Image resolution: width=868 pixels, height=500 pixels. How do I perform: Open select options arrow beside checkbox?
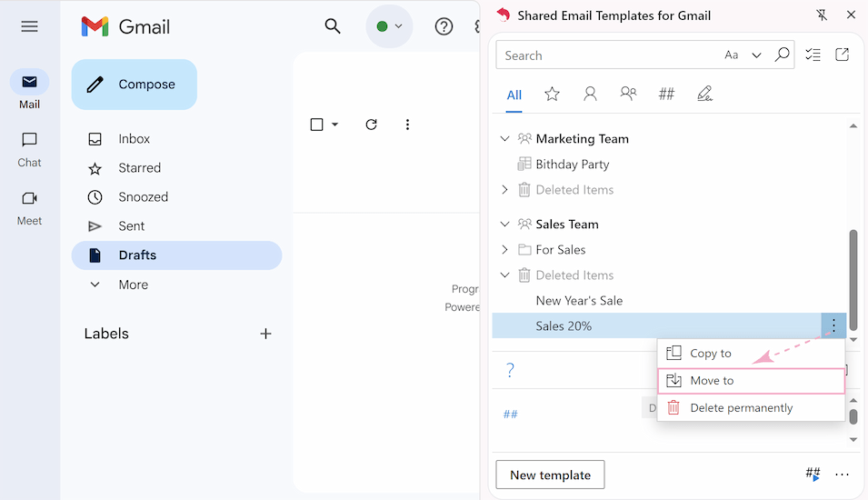(334, 125)
